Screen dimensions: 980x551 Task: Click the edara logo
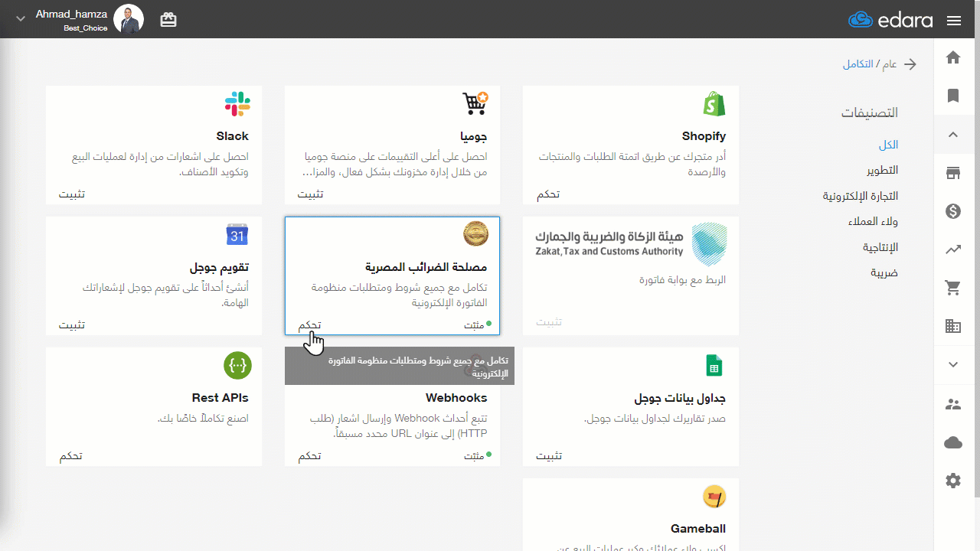click(x=890, y=20)
